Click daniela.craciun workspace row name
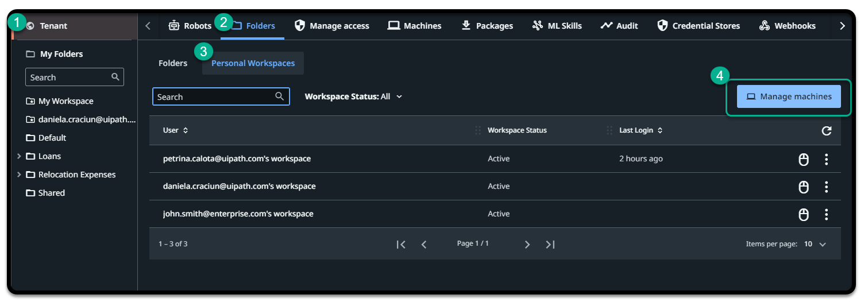 239,186
